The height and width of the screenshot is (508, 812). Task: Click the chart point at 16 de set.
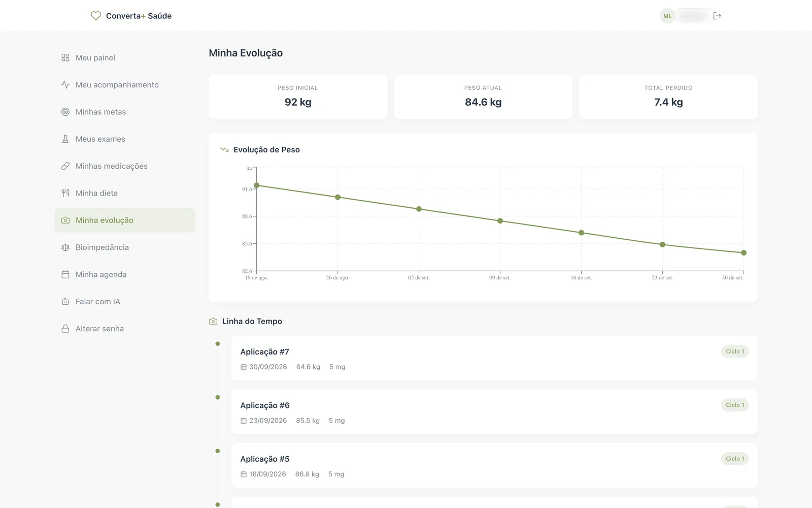coord(582,233)
